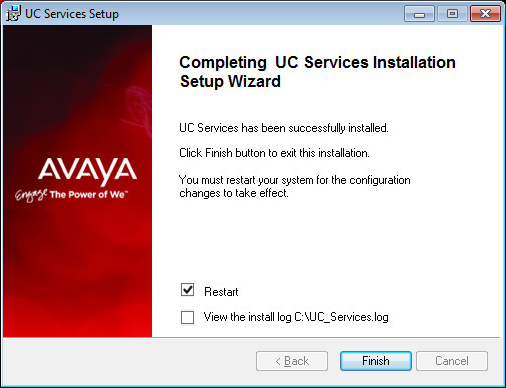
Task: Click the 'Engage The Power of We' tagline
Action: 71,195
